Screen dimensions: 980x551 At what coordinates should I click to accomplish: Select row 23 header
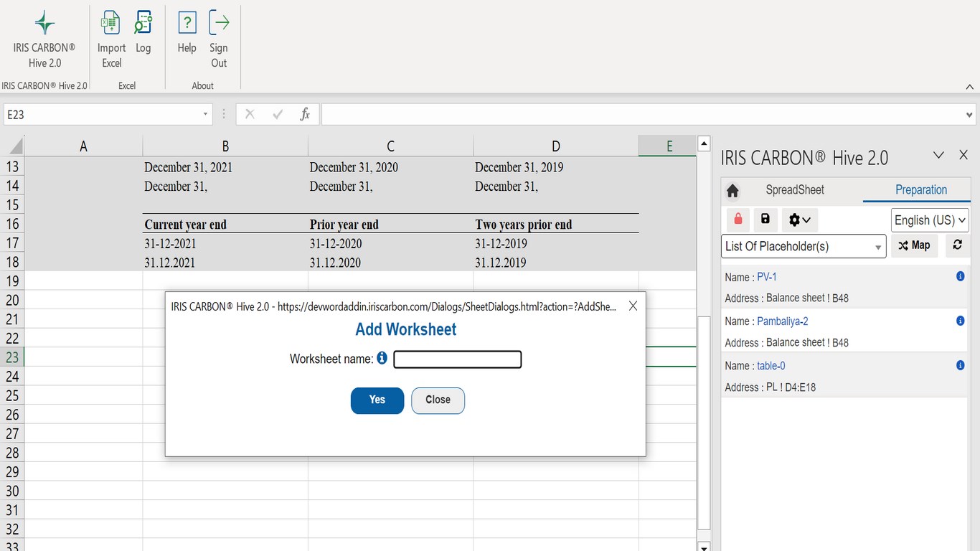tap(12, 357)
